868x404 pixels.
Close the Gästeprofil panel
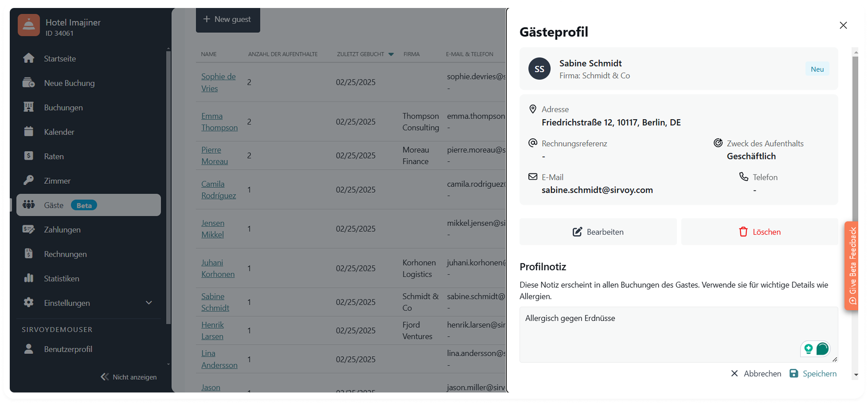pyautogui.click(x=843, y=25)
